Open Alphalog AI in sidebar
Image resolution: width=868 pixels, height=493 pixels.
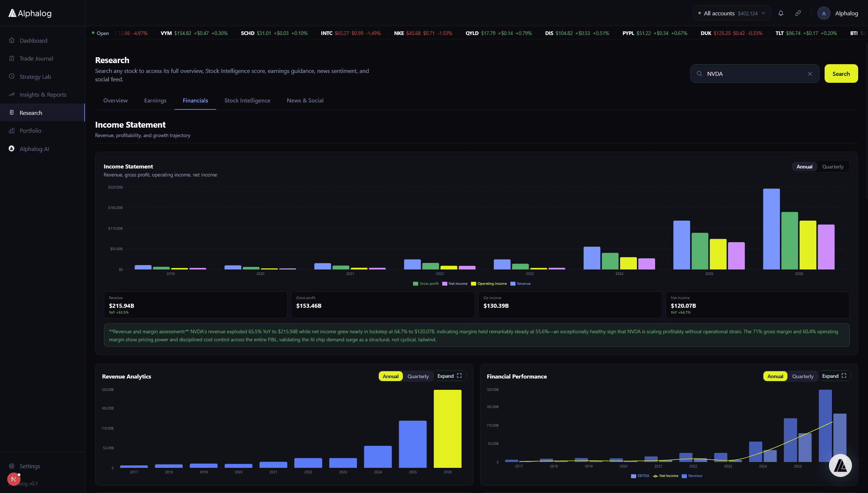point(42,149)
